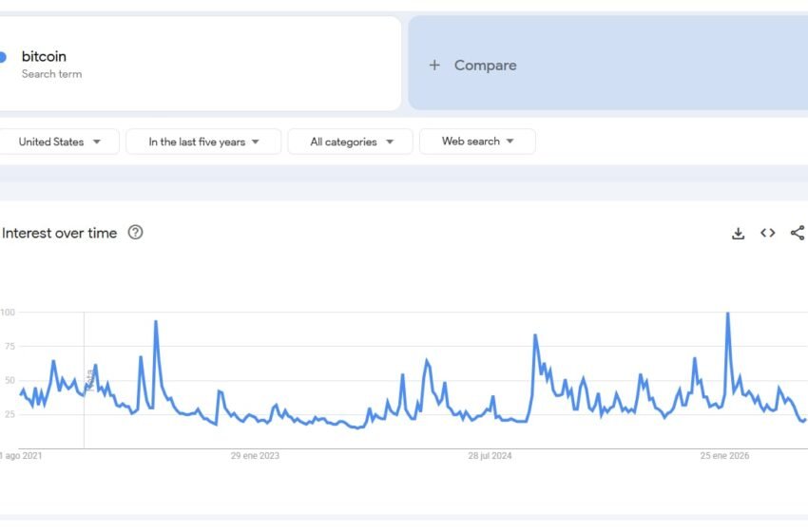Edit the bitcoin search term field
The width and height of the screenshot is (808, 532).
tap(199, 64)
